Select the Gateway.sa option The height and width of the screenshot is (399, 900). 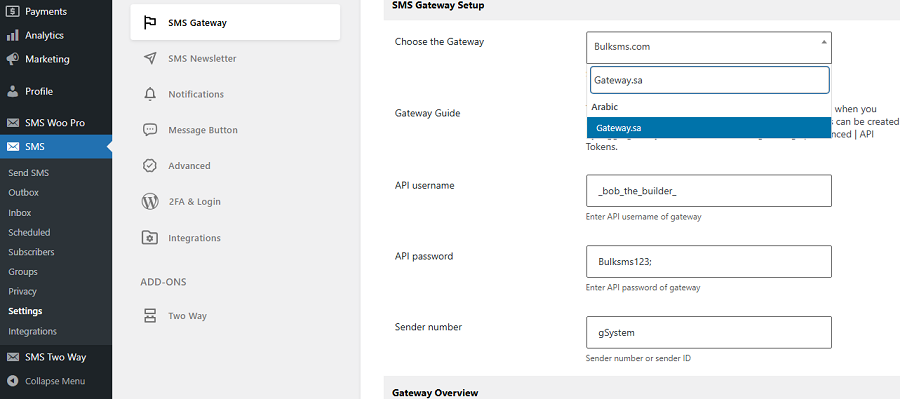709,128
